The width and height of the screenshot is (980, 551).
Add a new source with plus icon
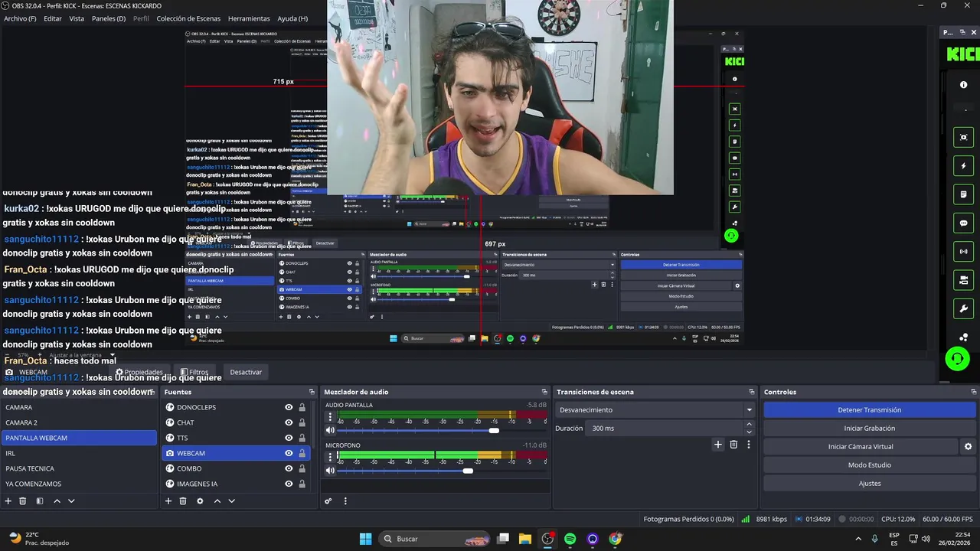(x=168, y=501)
